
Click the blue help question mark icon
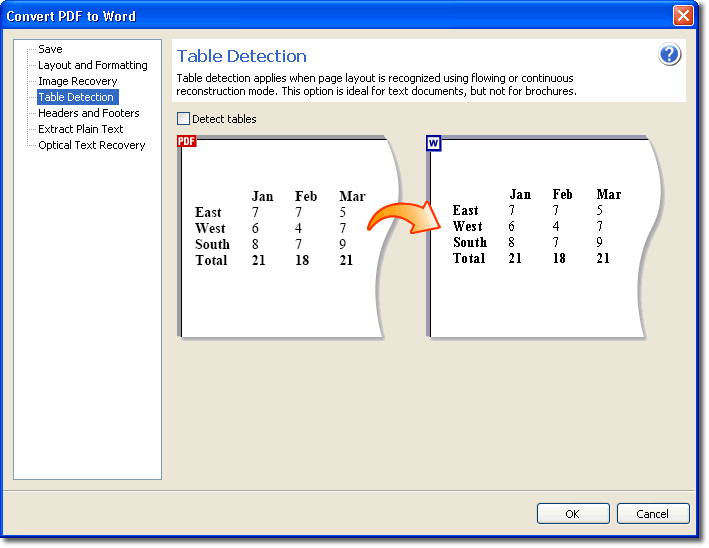click(x=669, y=55)
